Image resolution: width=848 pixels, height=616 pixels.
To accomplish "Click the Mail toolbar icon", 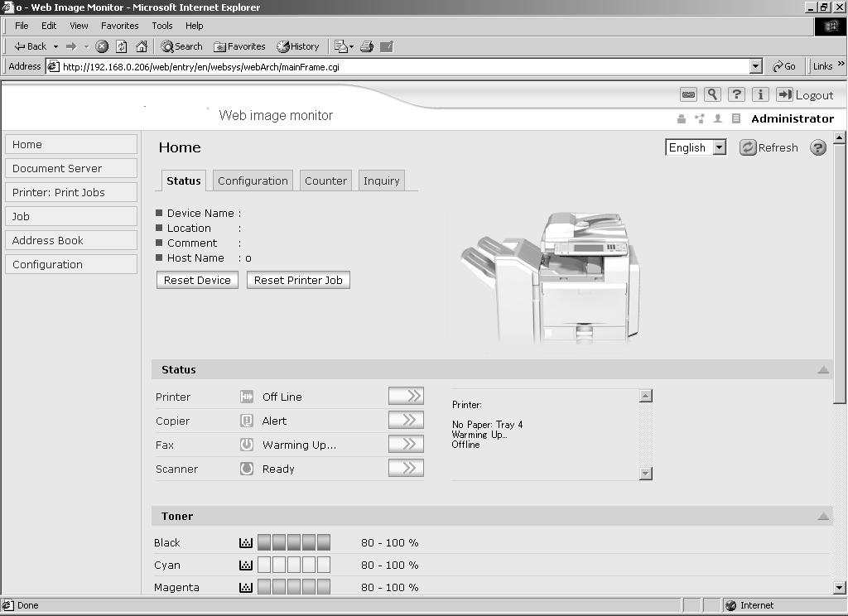I will (x=340, y=46).
